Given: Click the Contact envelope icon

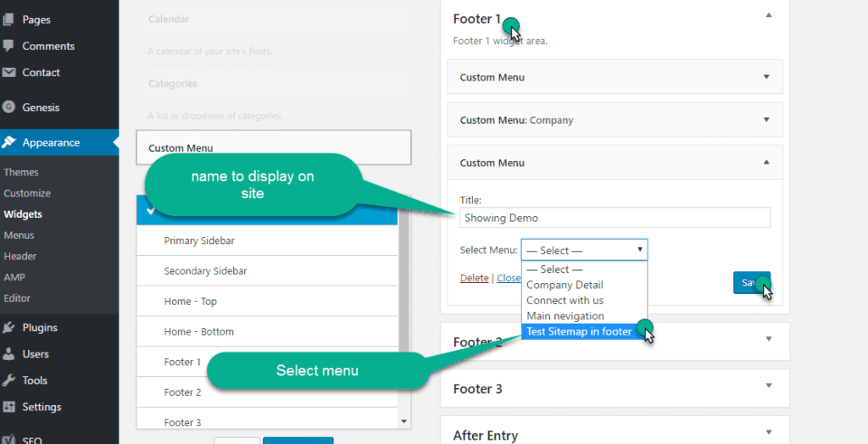Looking at the screenshot, I should (8, 73).
